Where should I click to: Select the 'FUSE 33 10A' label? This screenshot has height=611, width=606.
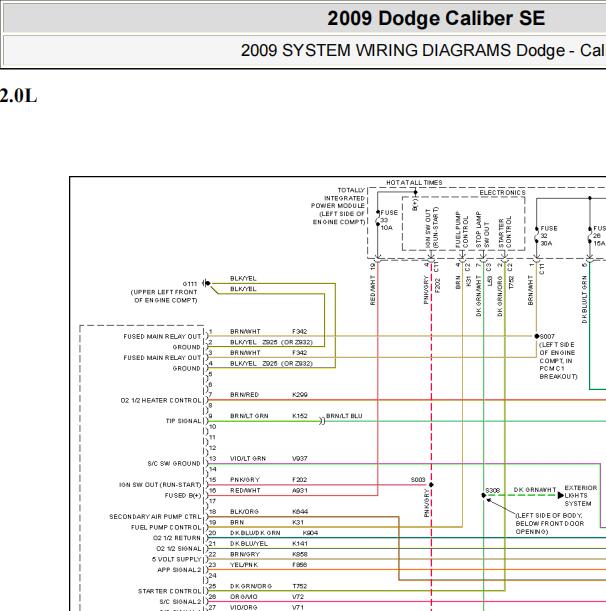pyautogui.click(x=389, y=220)
